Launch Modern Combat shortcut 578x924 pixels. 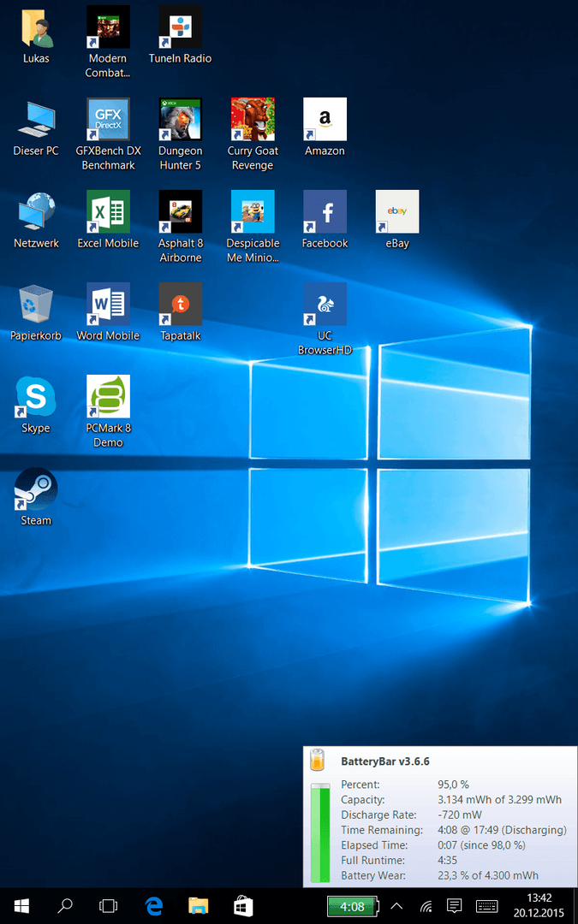[108, 41]
